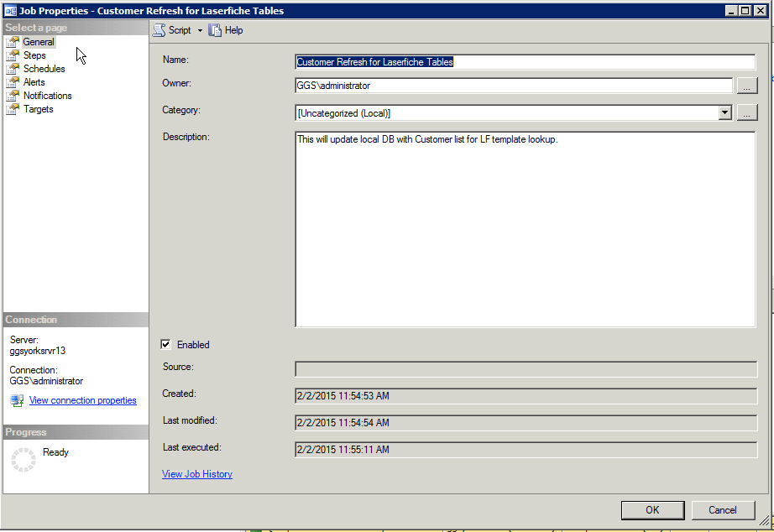Click the Schedules page icon
The image size is (774, 532).
pos(13,69)
